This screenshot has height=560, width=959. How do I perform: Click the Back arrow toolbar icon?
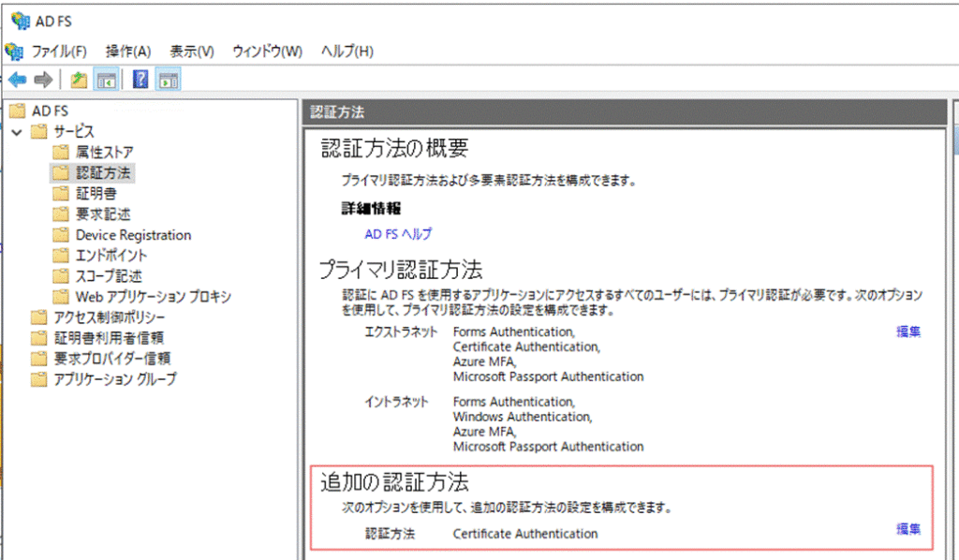point(18,80)
